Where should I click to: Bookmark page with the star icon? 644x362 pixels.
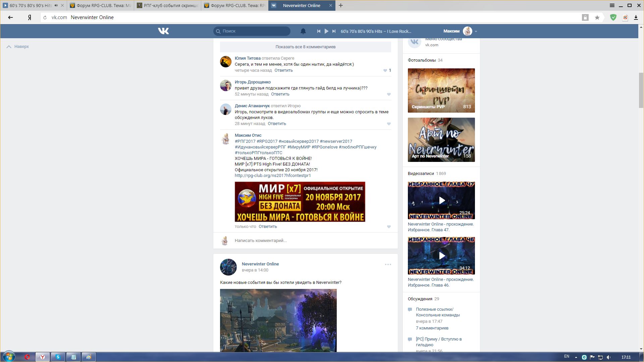pyautogui.click(x=597, y=17)
